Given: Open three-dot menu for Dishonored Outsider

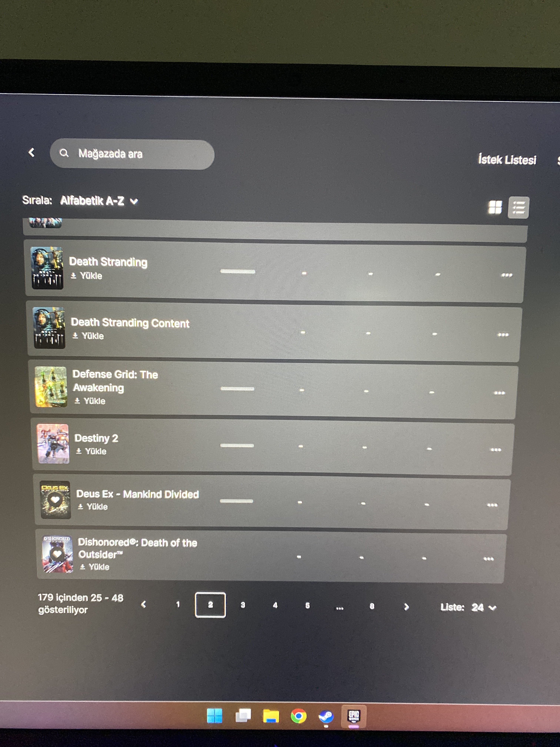Looking at the screenshot, I should point(489,559).
